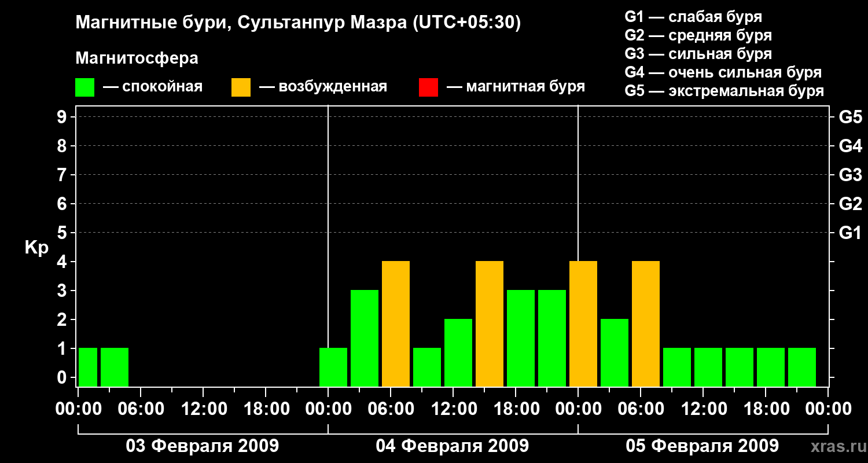Image resolution: width=868 pixels, height=463 pixels.
Task: Click the green Kp 2 bar at 12:00 04 Февраля
Action: tap(458, 353)
